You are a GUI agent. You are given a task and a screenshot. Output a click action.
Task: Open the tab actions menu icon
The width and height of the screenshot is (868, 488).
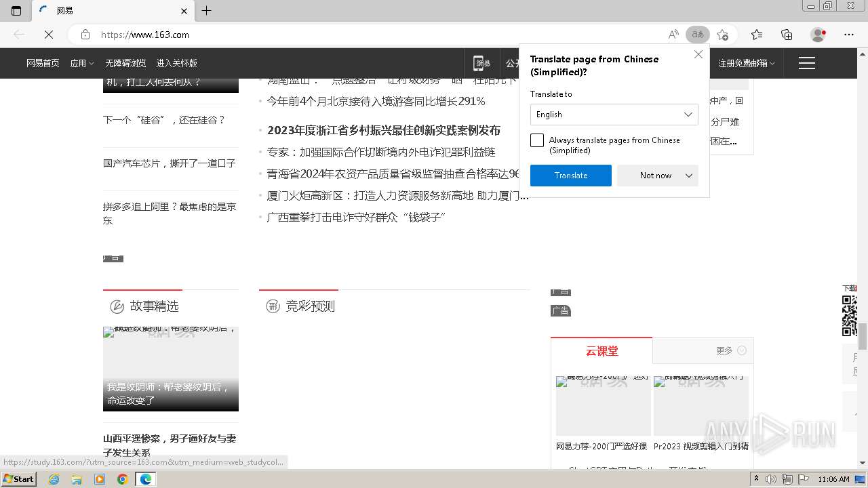click(16, 11)
